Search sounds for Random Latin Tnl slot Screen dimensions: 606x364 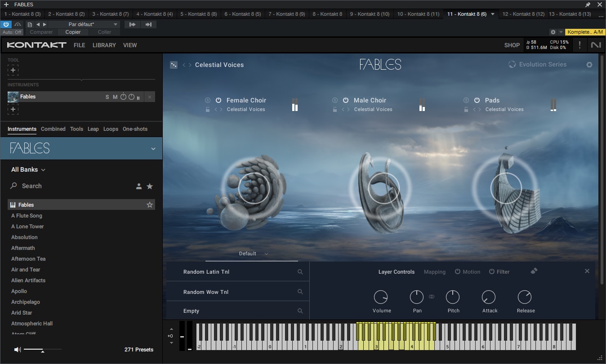300,272
